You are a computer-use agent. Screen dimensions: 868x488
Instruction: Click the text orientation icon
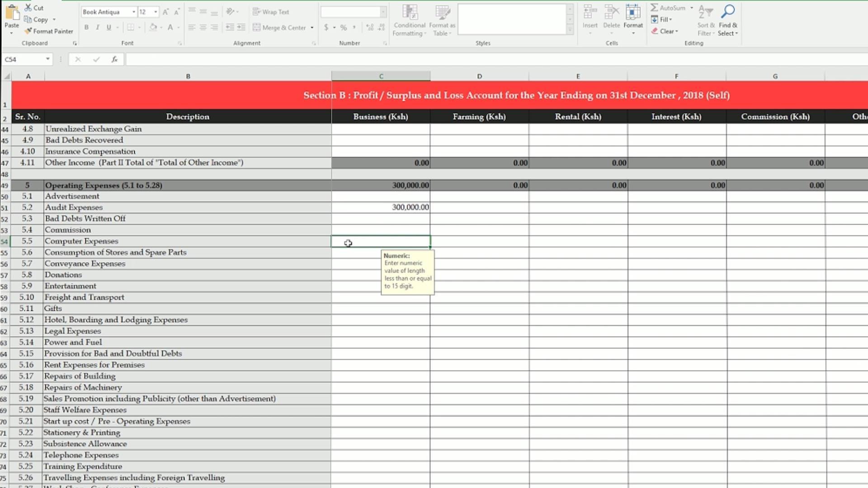pyautogui.click(x=231, y=12)
